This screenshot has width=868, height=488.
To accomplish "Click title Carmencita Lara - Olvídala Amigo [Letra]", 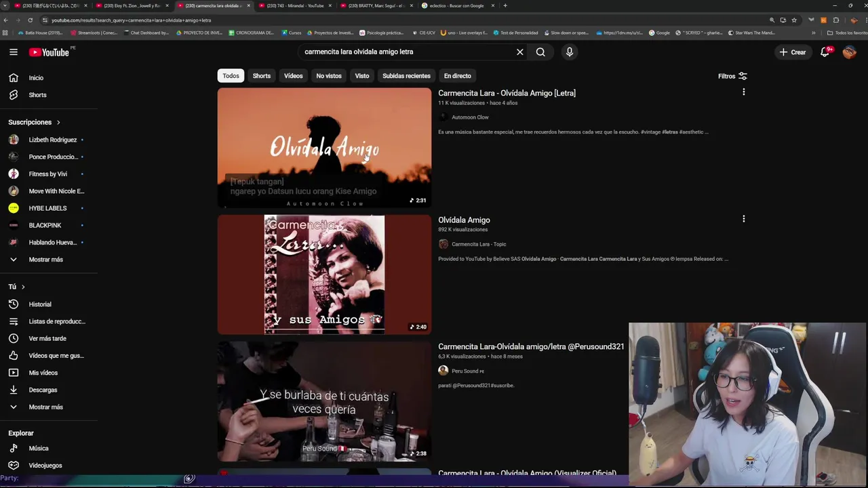I will (507, 94).
